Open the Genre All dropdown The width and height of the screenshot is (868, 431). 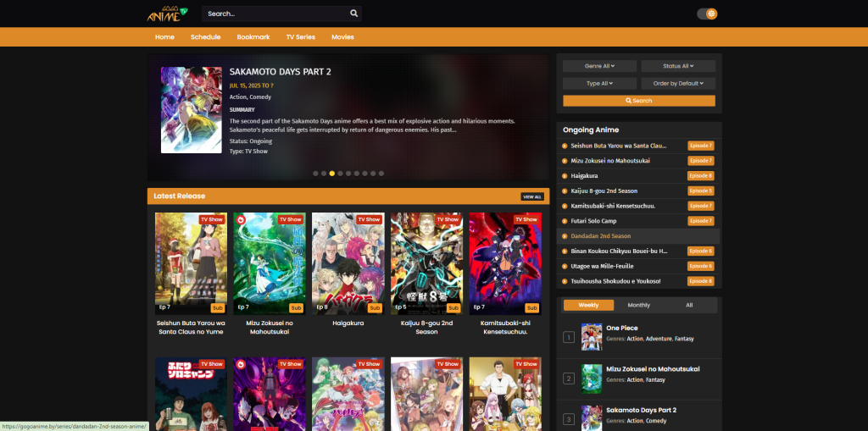599,66
